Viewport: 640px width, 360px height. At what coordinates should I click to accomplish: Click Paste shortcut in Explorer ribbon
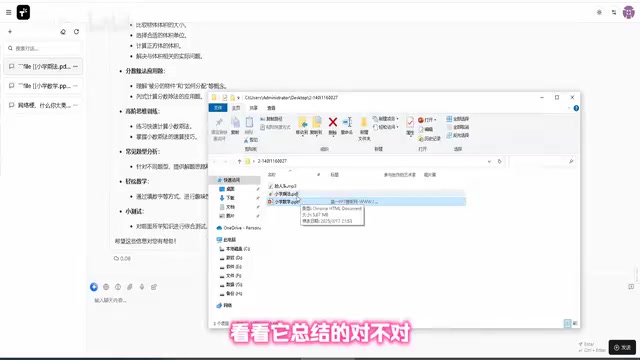coord(275,127)
